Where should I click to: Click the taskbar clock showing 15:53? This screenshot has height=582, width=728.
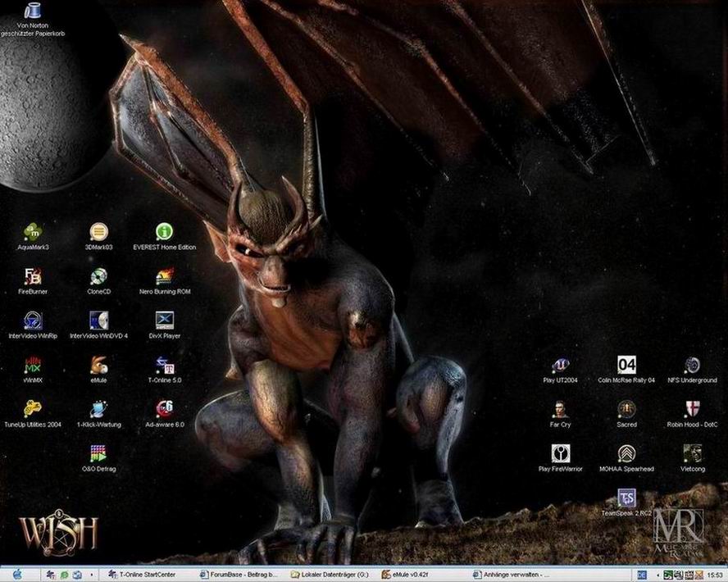[x=716, y=575]
